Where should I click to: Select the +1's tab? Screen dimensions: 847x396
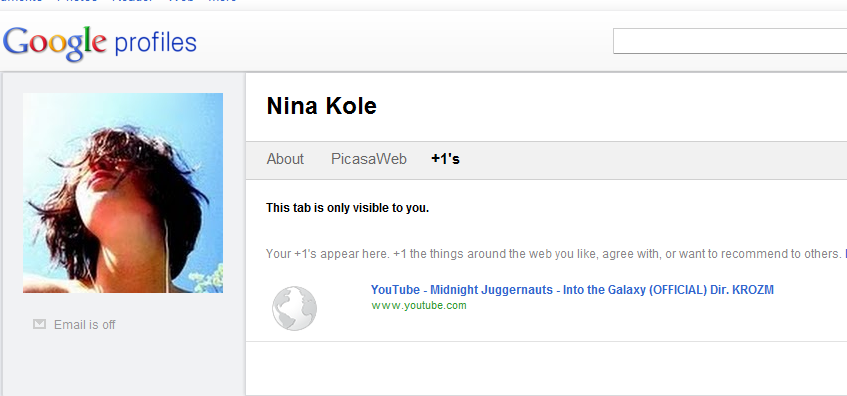point(445,159)
